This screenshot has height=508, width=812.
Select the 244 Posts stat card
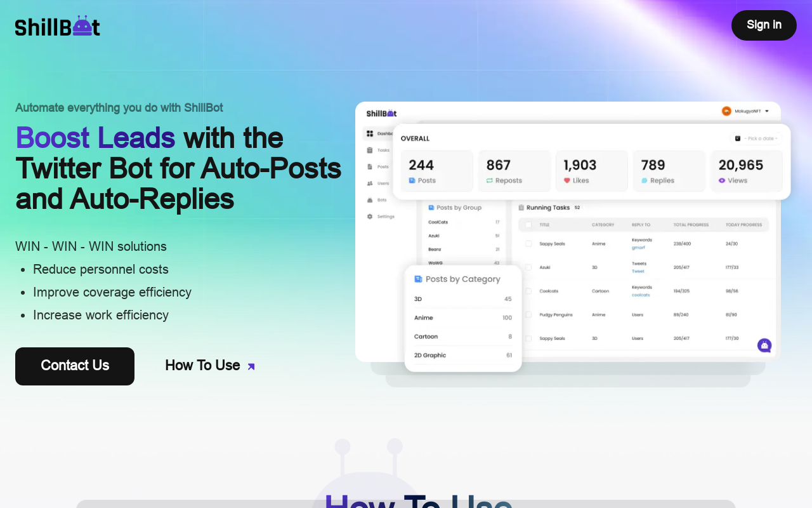[x=437, y=171]
